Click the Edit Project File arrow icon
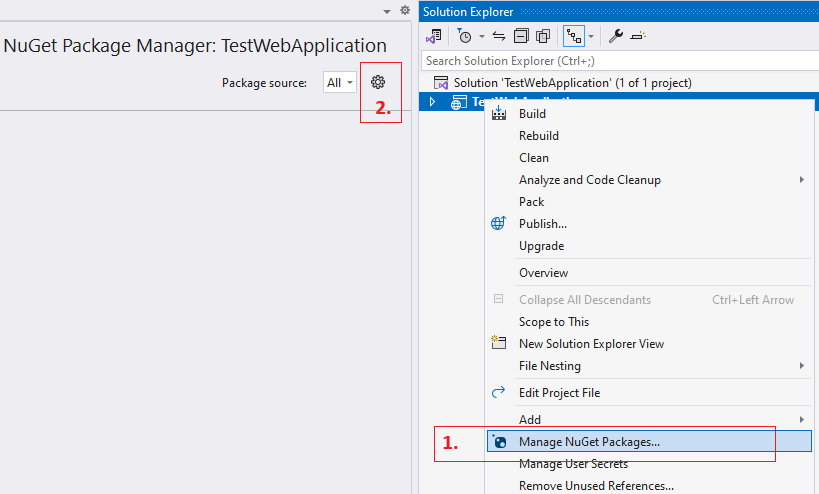819x494 pixels. click(498, 392)
